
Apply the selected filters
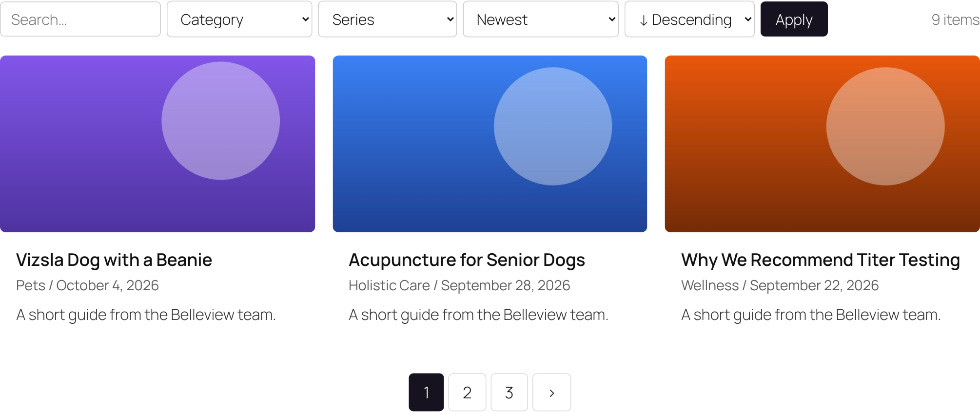pos(794,19)
